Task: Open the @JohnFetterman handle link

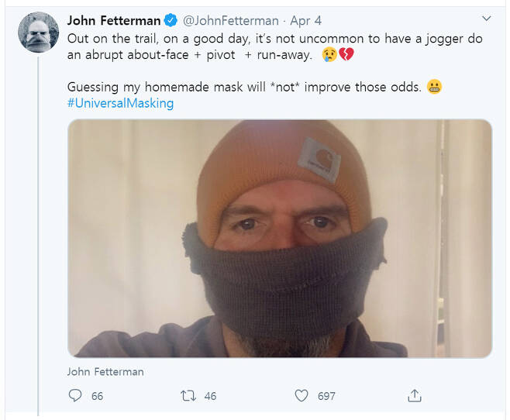Action: tap(231, 21)
